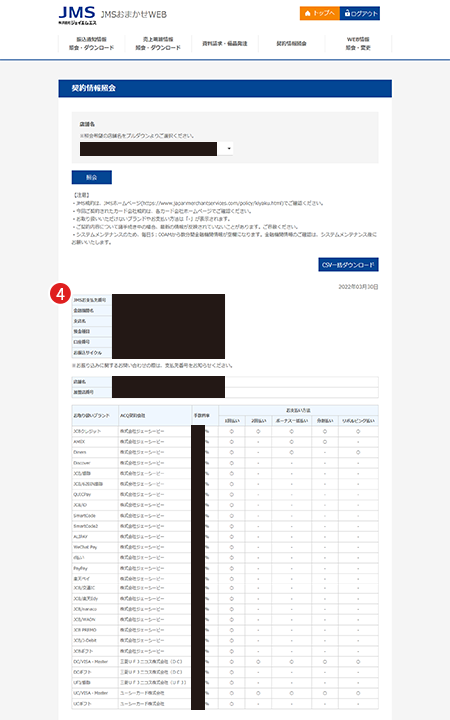Click the JMS policy URL in the notes
Image resolution: width=450 pixels, height=720 pixels.
tap(211, 203)
